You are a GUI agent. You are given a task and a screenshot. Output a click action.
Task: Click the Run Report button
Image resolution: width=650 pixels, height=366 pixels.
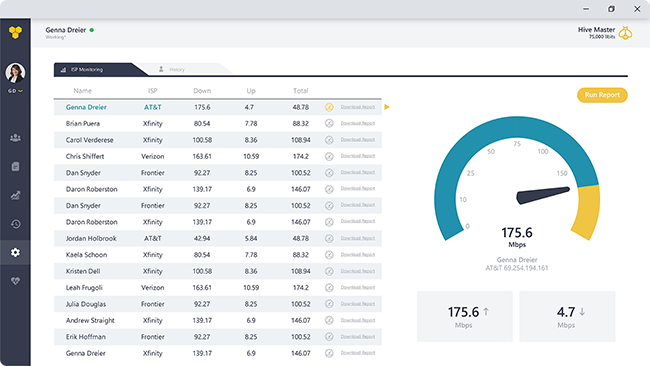tap(602, 95)
